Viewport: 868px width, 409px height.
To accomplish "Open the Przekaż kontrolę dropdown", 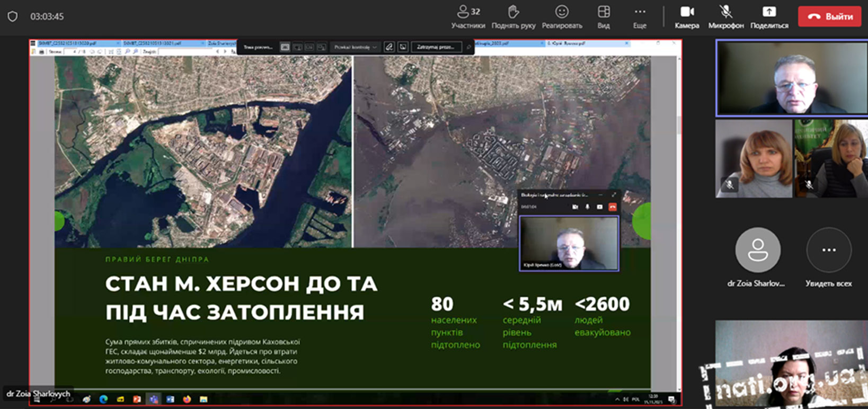I will click(355, 47).
